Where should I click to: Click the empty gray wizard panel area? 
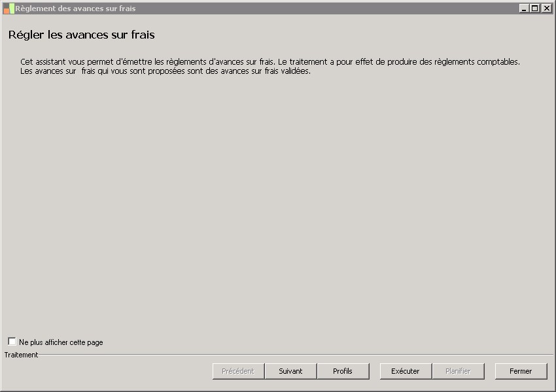click(x=278, y=203)
